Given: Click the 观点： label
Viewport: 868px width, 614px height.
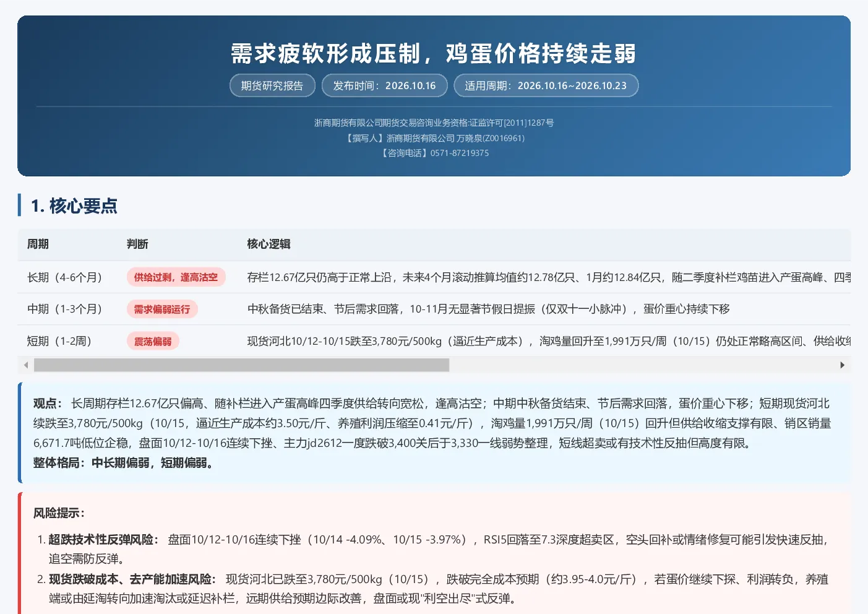Looking at the screenshot, I should click(x=48, y=404).
